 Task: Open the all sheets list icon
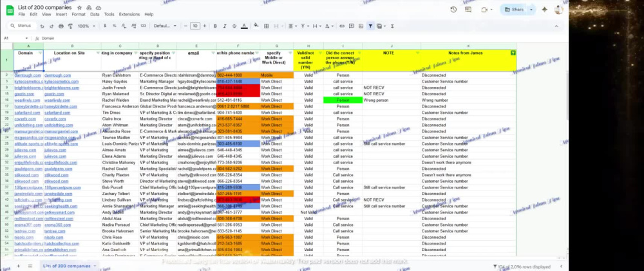pos(30,266)
